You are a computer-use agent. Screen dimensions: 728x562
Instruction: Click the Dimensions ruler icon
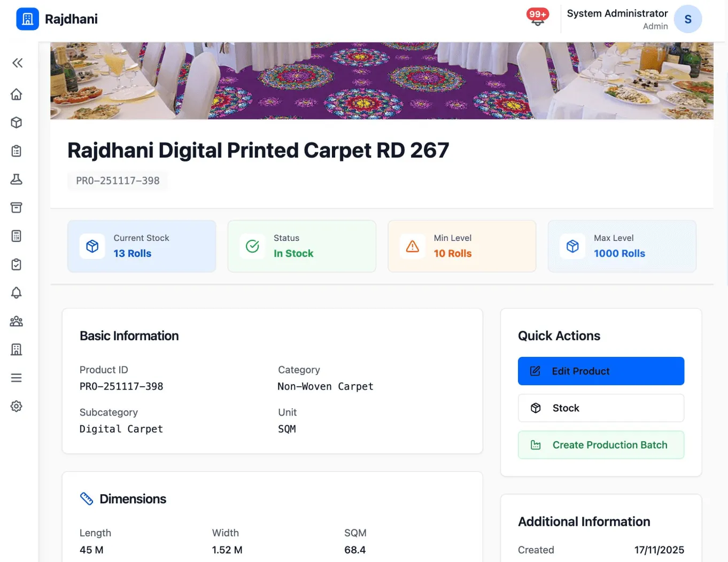pos(87,499)
